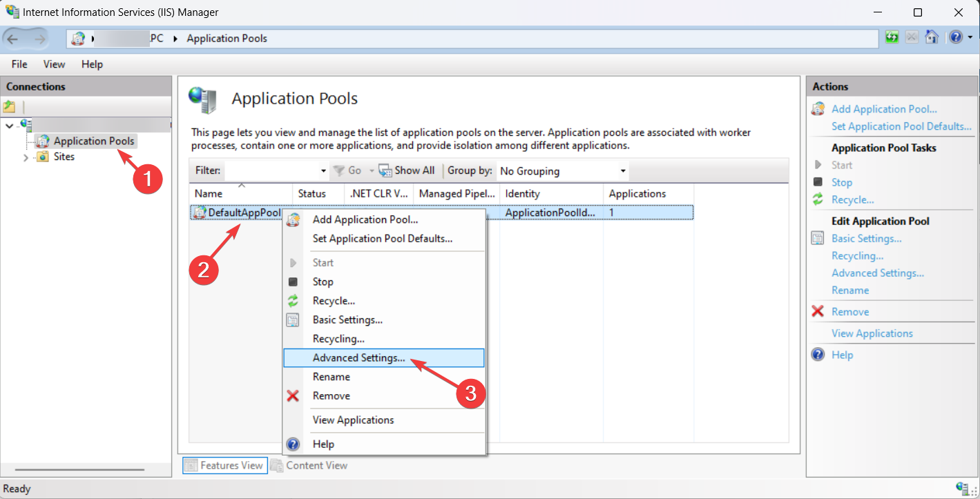
Task: Switch to the Content View tab
Action: (309, 465)
